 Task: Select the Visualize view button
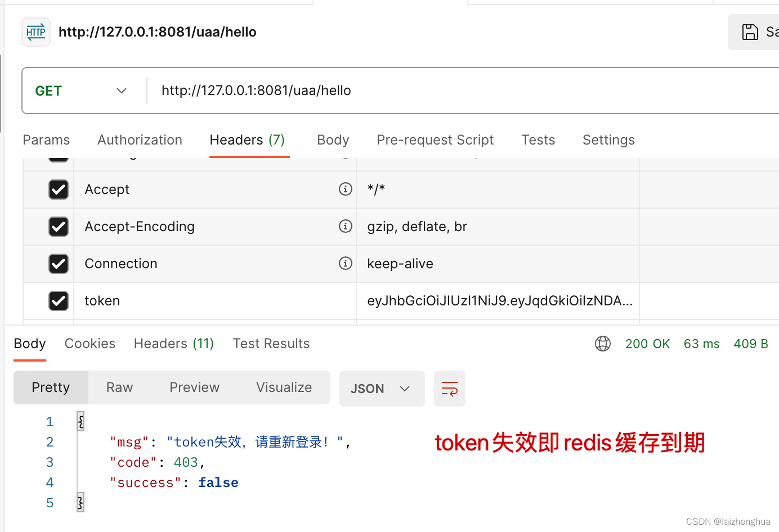coord(284,387)
